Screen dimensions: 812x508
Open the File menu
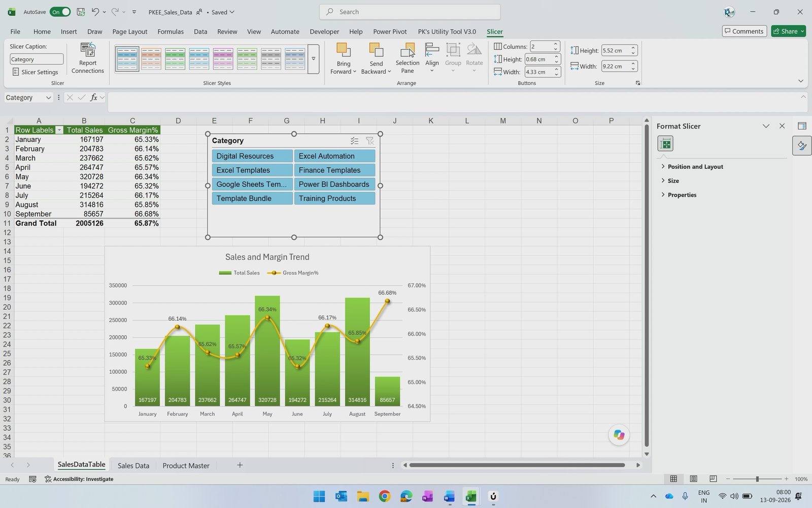(15, 31)
